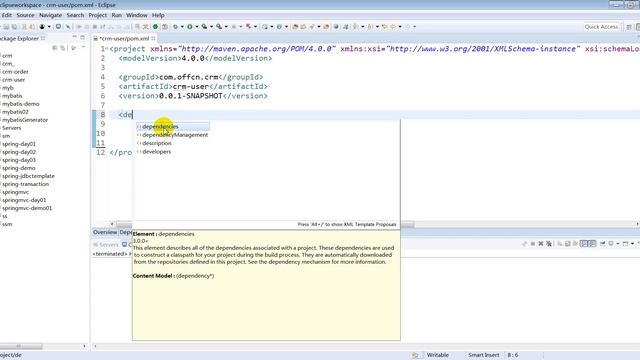
Task: Close the crm-user/pom.xml editor tab
Action: (x=153, y=38)
